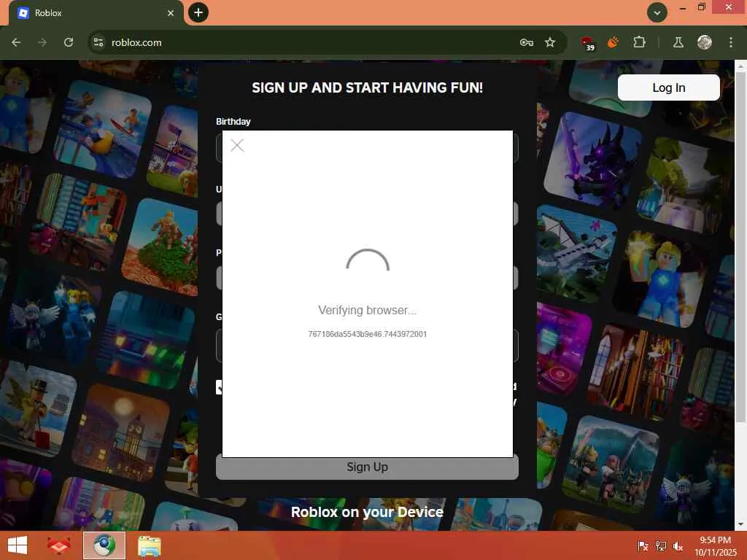Viewport: 747px width, 560px height.
Task: Open the extension with 39 badge
Action: pos(588,43)
